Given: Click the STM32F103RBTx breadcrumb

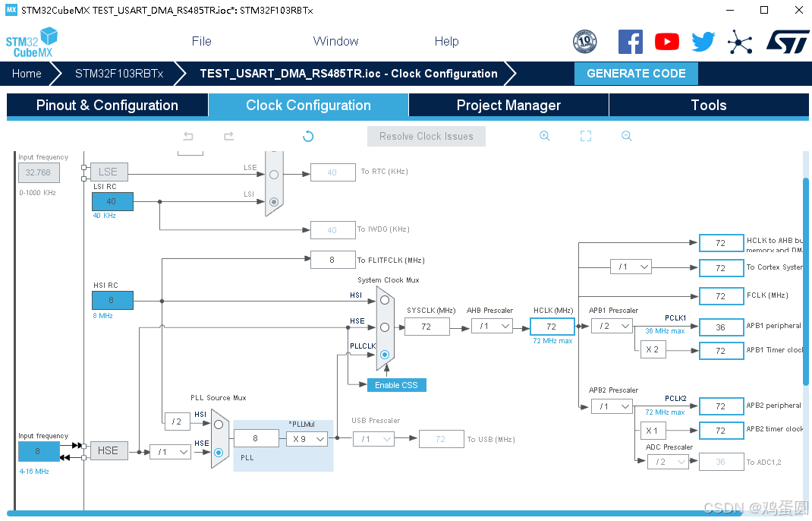Looking at the screenshot, I should click(119, 74).
